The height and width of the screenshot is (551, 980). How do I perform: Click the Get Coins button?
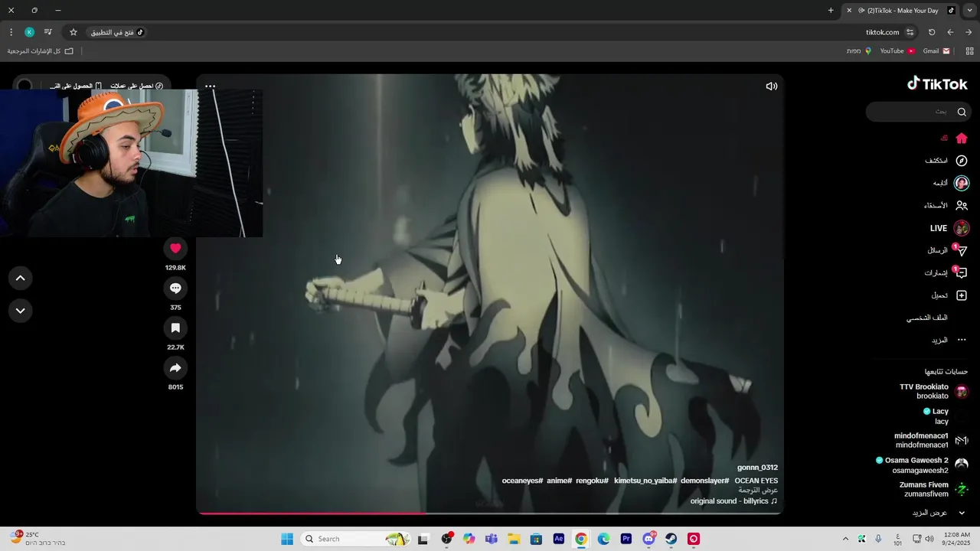point(137,86)
